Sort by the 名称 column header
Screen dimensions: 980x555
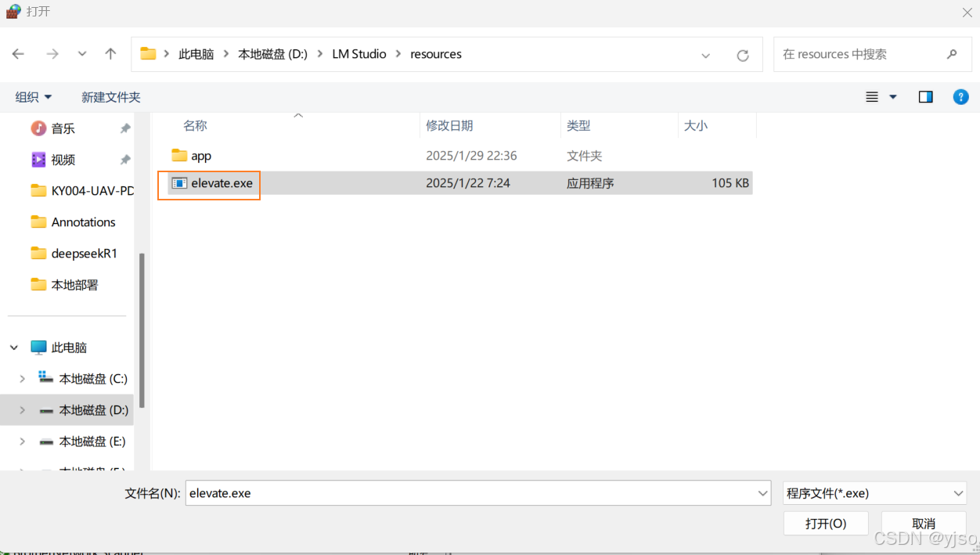195,125
